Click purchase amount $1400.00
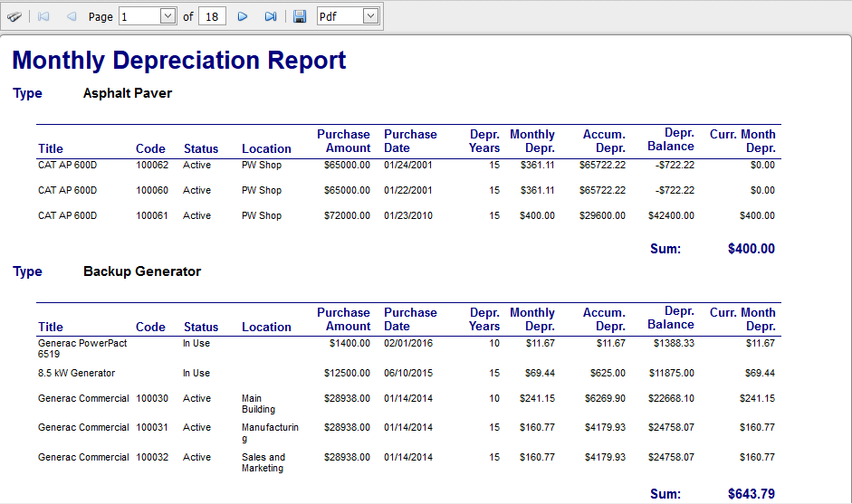This screenshot has height=504, width=852. (x=349, y=343)
